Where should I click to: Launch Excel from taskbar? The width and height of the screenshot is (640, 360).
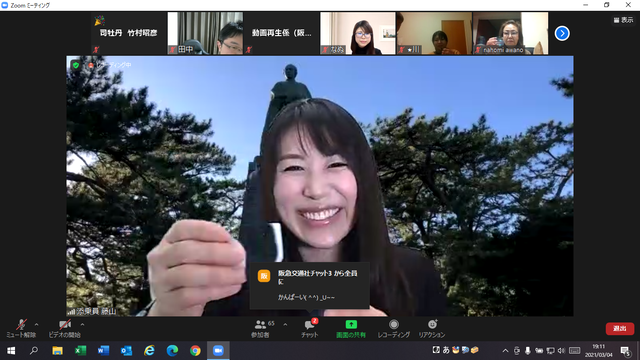(x=80, y=351)
